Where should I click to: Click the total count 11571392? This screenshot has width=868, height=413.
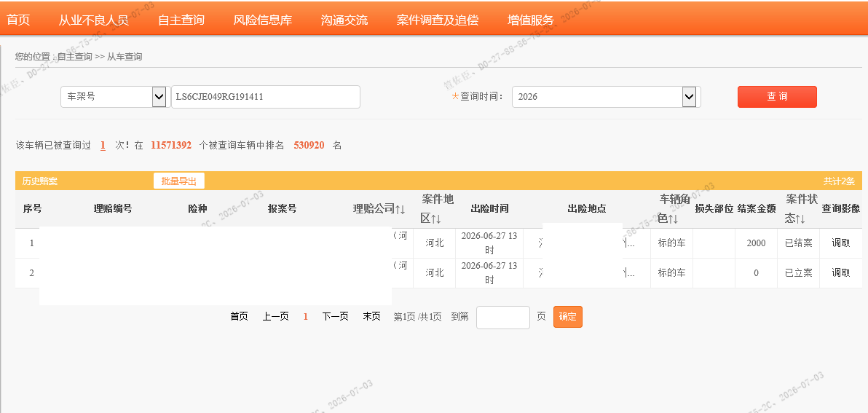click(171, 146)
